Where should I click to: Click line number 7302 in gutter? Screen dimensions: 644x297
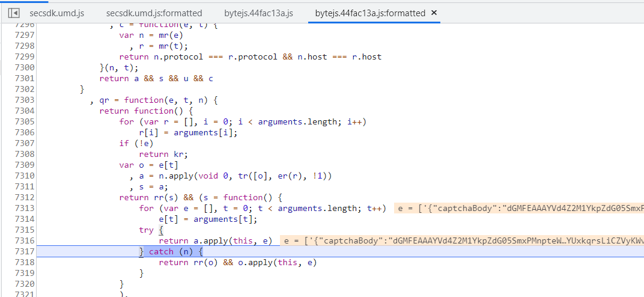click(24, 89)
